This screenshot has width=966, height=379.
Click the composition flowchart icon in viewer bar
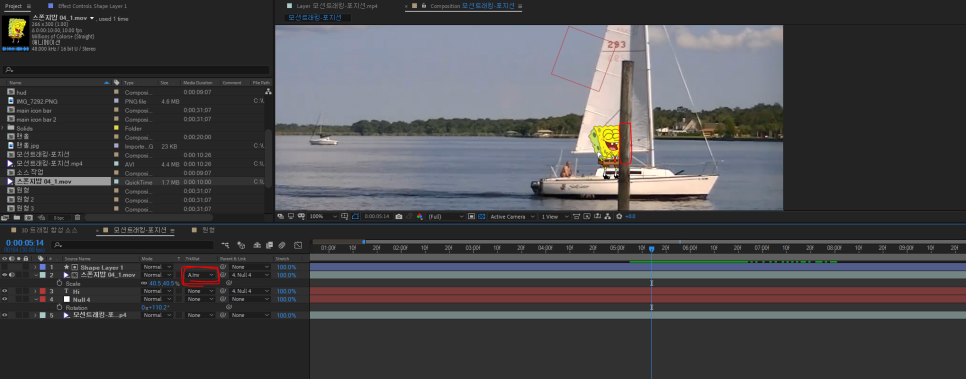point(607,216)
